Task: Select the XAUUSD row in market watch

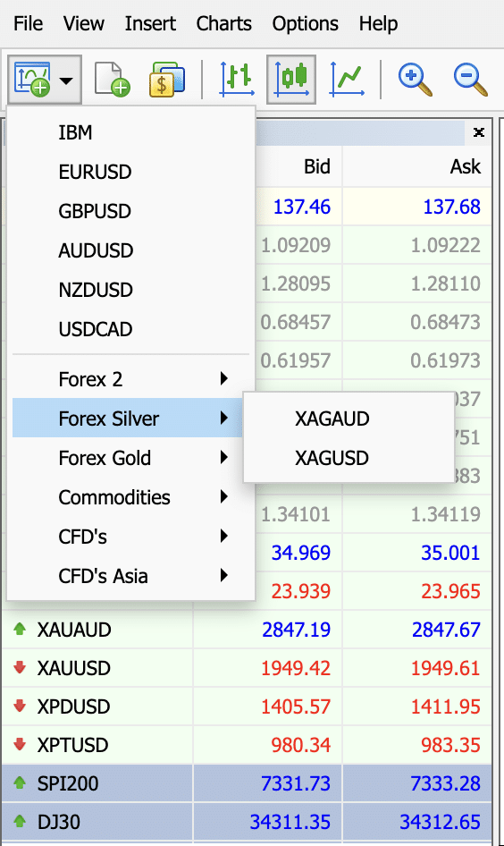Action: click(x=247, y=668)
